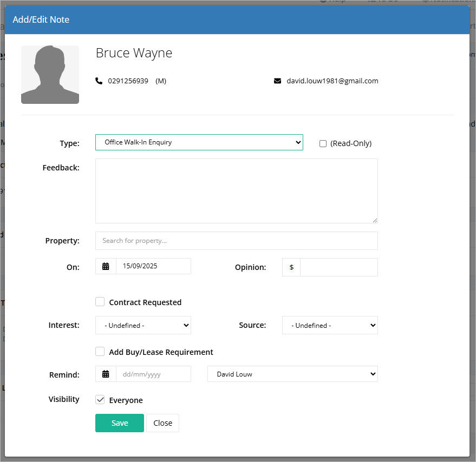This screenshot has width=476, height=462.
Task: Uncheck the Everyone visibility checkbox
Action: coord(100,399)
